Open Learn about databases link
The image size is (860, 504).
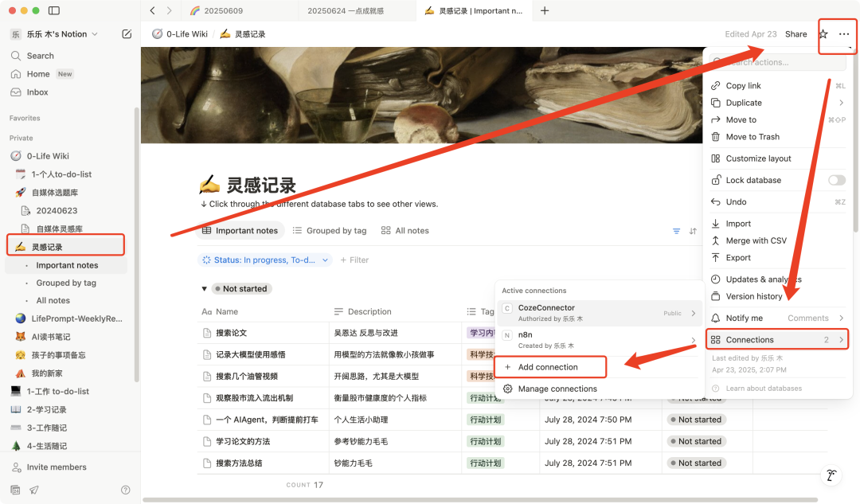click(x=764, y=389)
